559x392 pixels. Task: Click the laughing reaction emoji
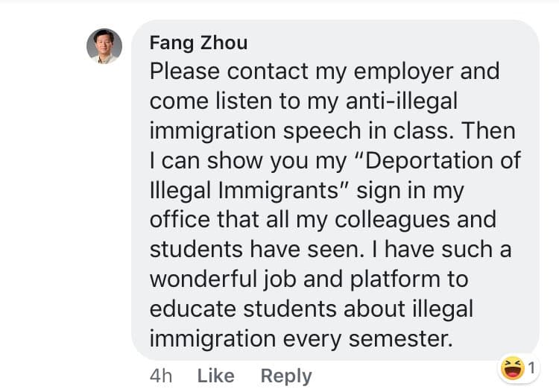click(x=512, y=367)
